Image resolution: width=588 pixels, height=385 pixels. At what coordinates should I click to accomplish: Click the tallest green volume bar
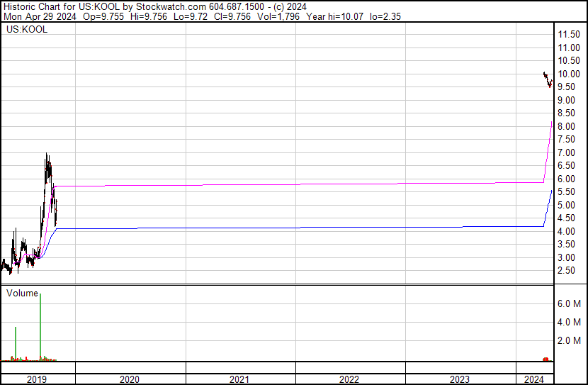coord(40,326)
